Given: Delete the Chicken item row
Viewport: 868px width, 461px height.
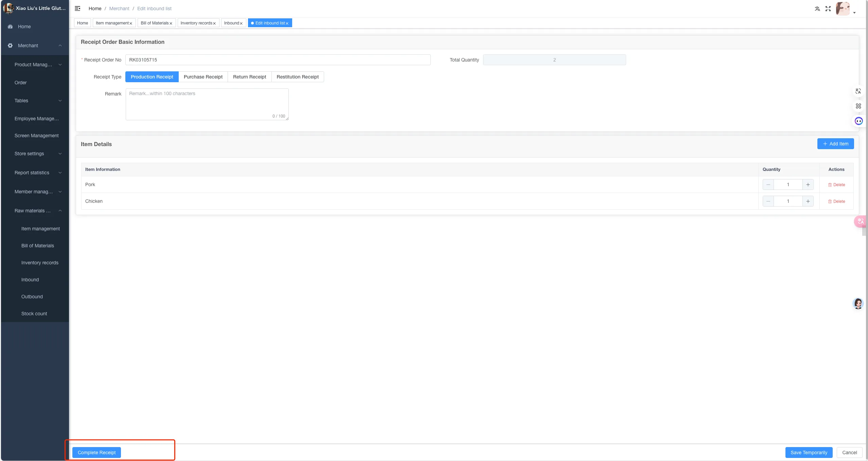Looking at the screenshot, I should click(836, 201).
